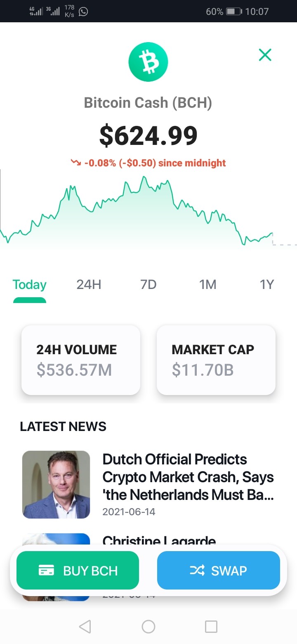Close the coin detail view with the X
The image size is (297, 644).
point(265,55)
